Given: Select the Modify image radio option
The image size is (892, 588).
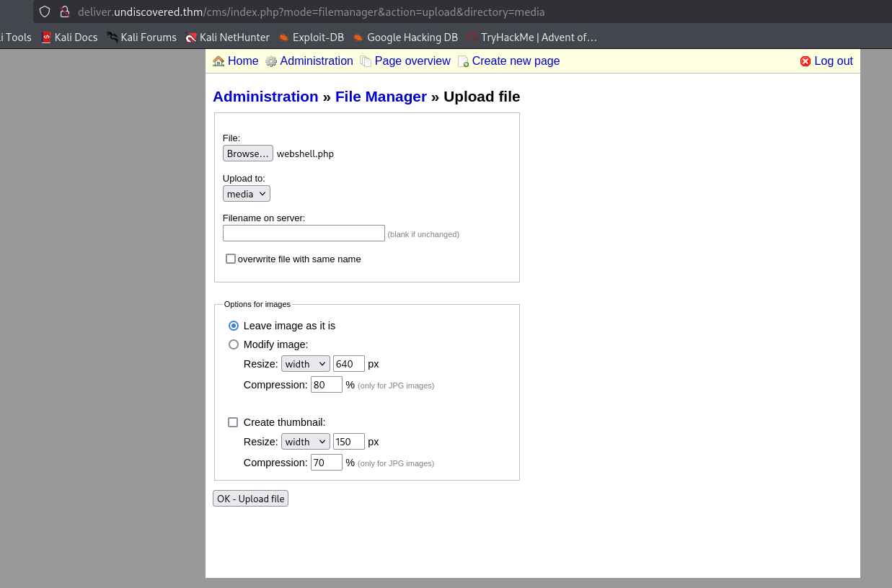Looking at the screenshot, I should [234, 344].
